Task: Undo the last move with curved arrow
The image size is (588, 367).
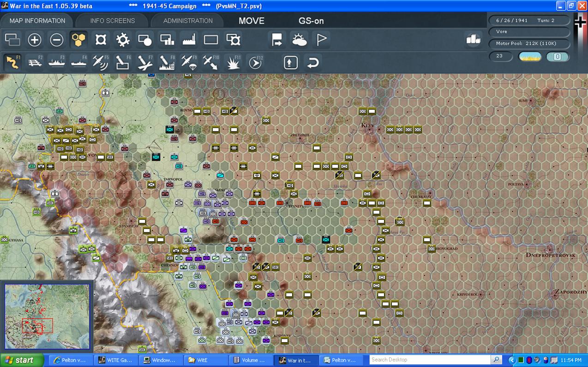Action: [x=312, y=62]
